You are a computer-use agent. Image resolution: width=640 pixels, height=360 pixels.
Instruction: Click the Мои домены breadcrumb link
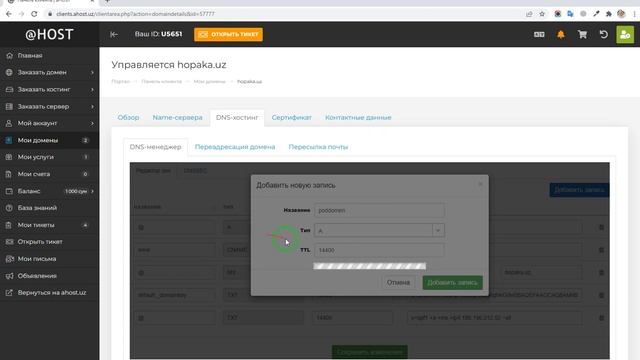point(209,82)
